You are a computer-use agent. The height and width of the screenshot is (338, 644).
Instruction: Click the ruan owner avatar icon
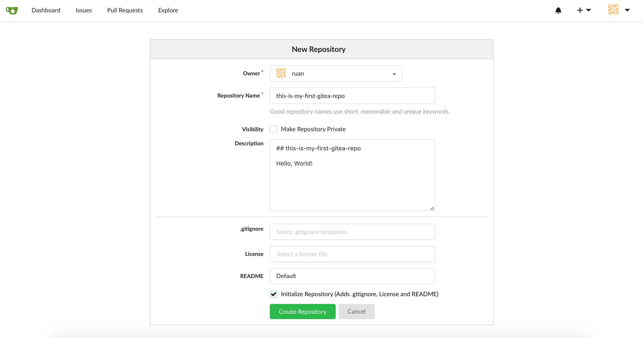[281, 73]
